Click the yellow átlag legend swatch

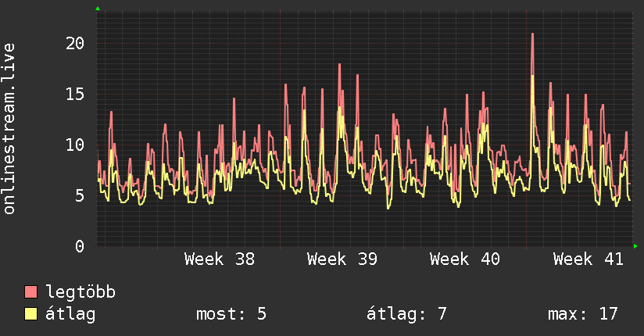coord(30,314)
